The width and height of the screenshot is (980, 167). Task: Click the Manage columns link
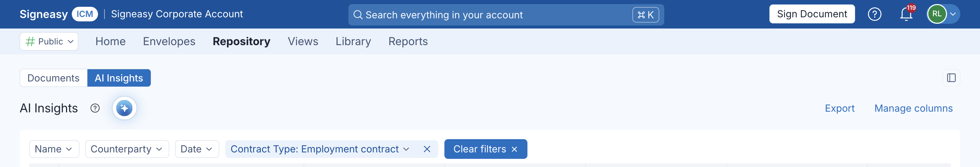(x=913, y=108)
